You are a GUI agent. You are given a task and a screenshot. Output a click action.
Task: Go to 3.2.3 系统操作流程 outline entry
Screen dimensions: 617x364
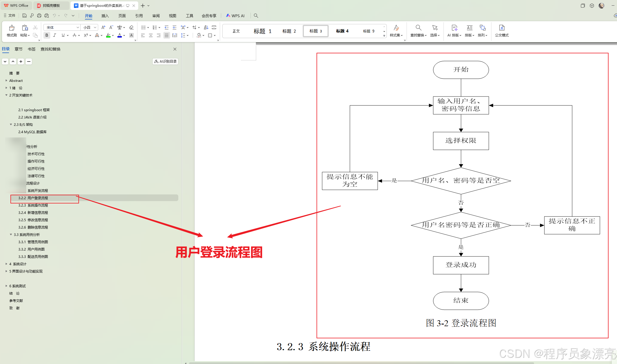33,205
